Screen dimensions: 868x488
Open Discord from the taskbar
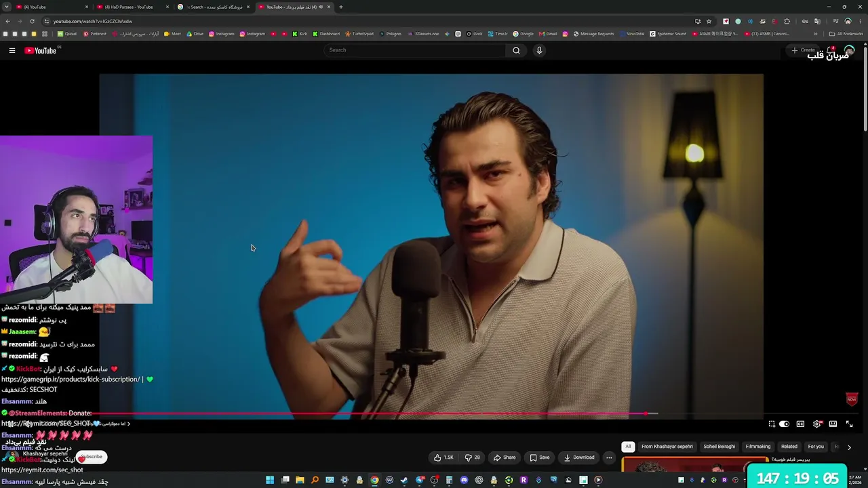tap(464, 481)
